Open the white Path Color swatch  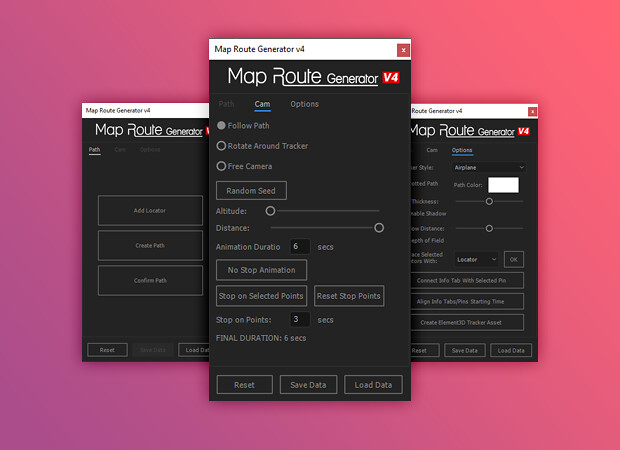pyautogui.click(x=502, y=185)
